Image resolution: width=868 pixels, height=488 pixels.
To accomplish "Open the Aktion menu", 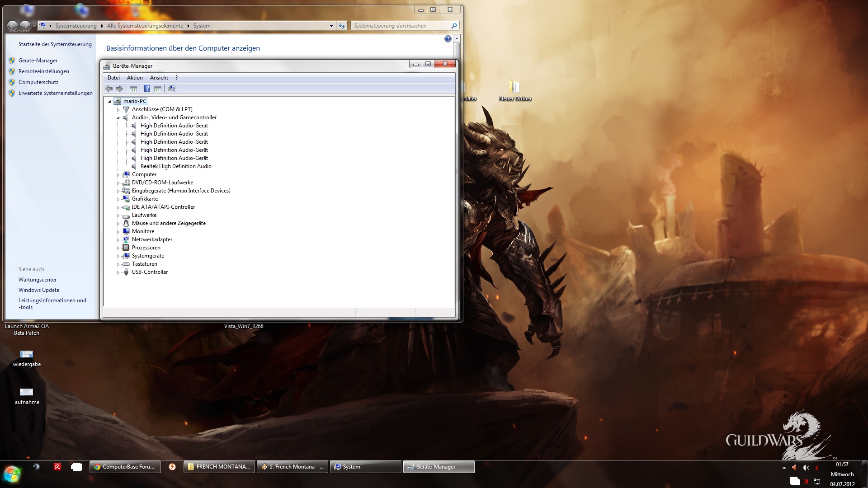I will pyautogui.click(x=135, y=78).
